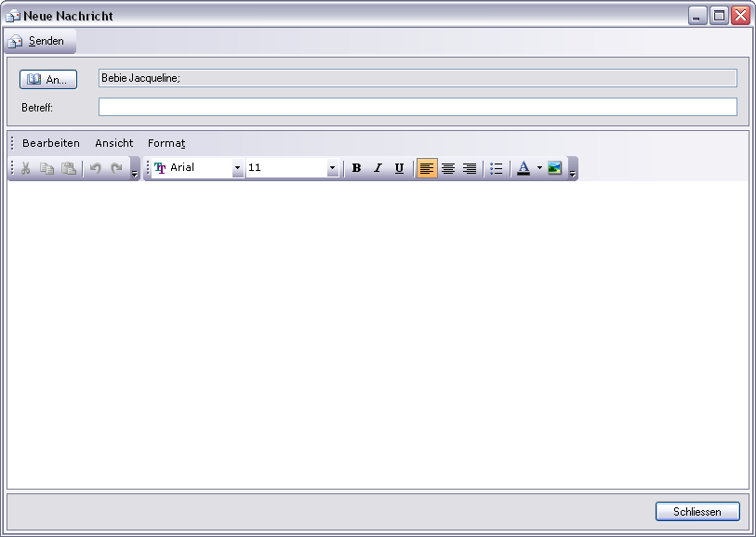Select right text alignment

[469, 168]
